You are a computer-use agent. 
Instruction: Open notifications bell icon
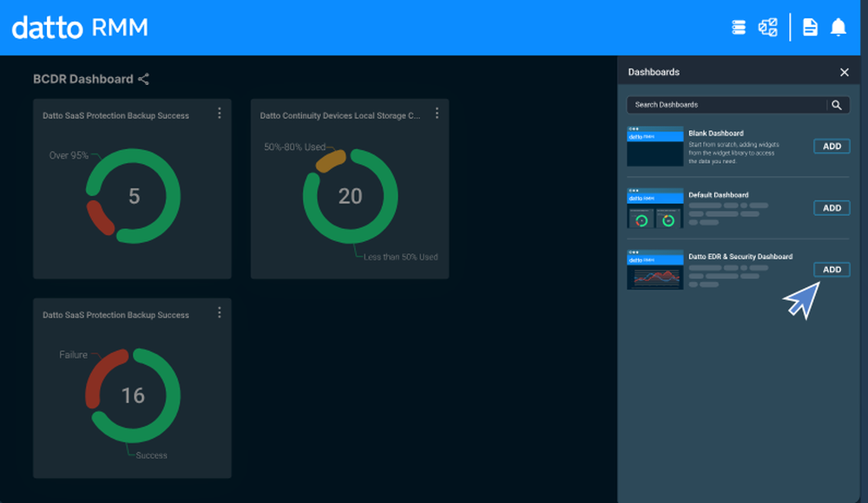pos(838,27)
